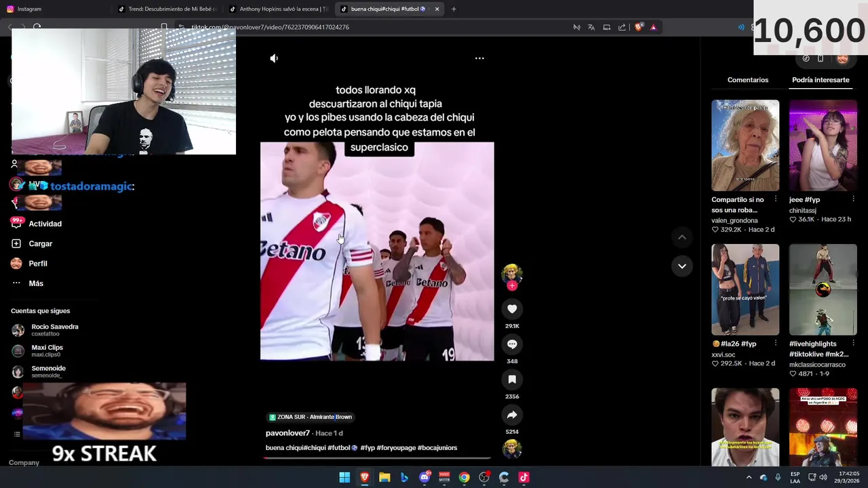Click the Brave Rewards triangle icon

coord(653,27)
